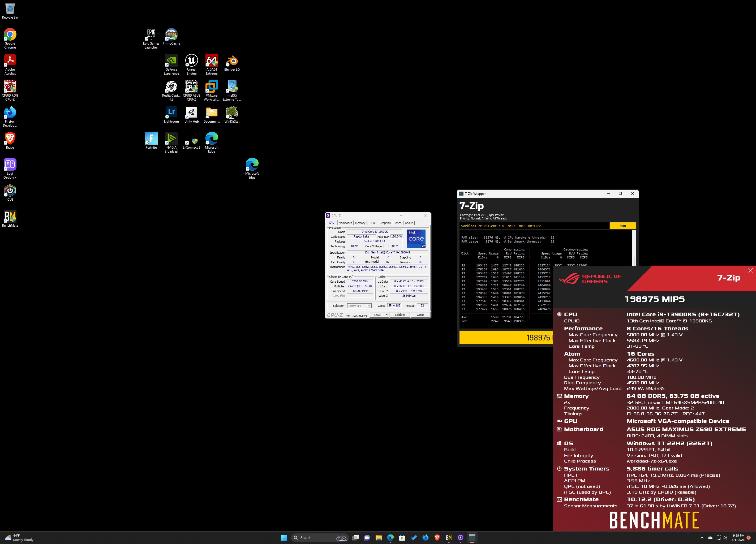Open the SPD tab in CPU-Z
Viewport: 756px width, 544px height.
(372, 223)
